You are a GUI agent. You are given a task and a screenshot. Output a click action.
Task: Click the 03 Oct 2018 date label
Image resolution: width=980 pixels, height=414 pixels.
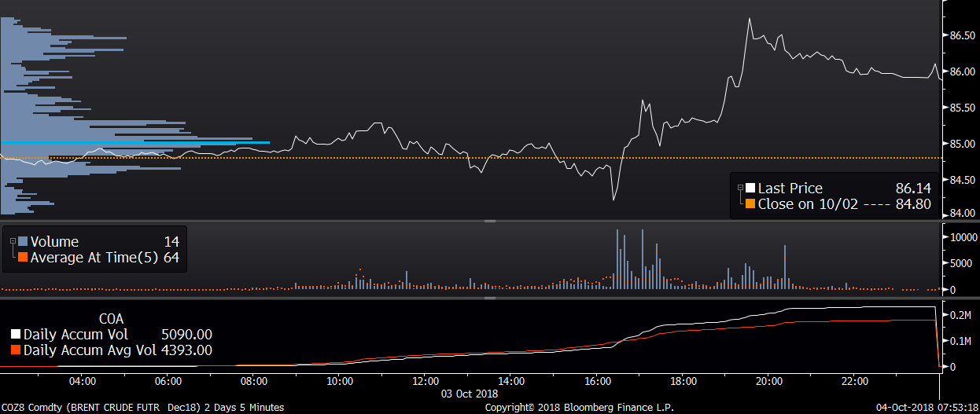click(468, 395)
